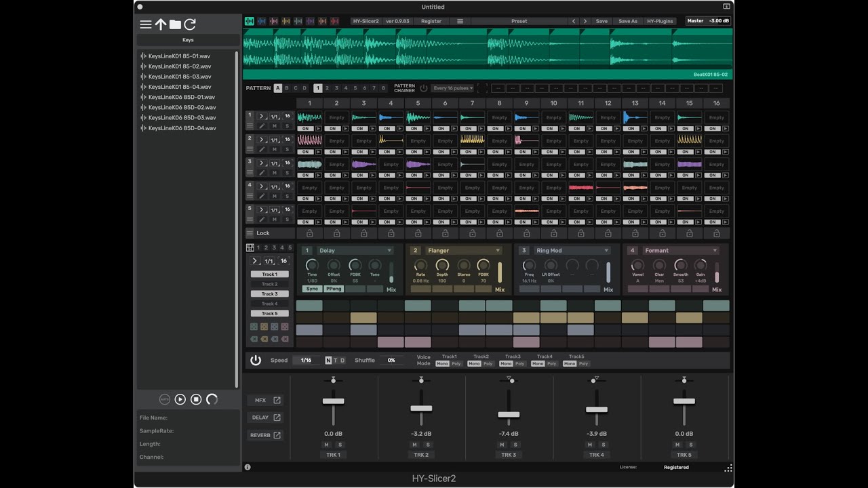This screenshot has height=488, width=868.
Task: Randomize FX lane 4 with pink dice
Action: [285, 327]
